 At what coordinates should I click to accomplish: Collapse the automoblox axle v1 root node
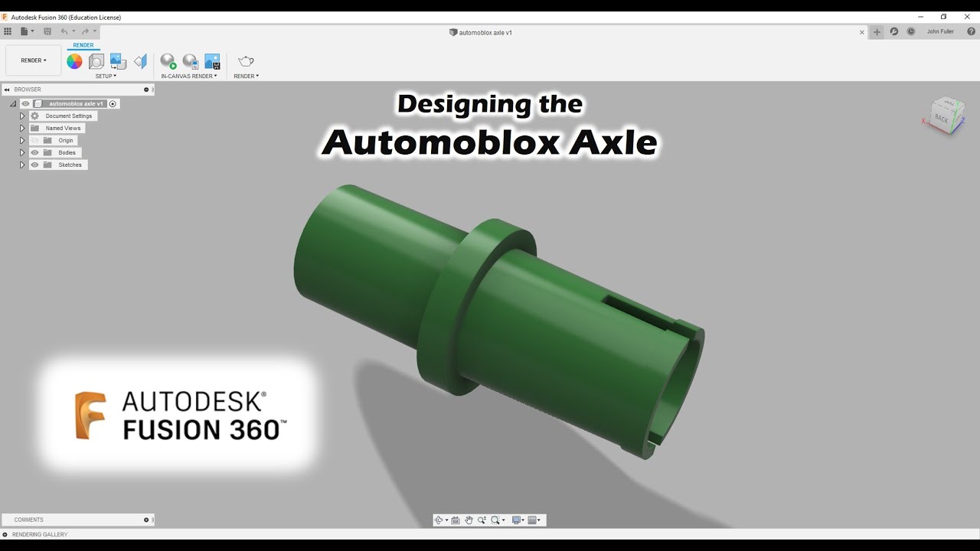(13, 104)
